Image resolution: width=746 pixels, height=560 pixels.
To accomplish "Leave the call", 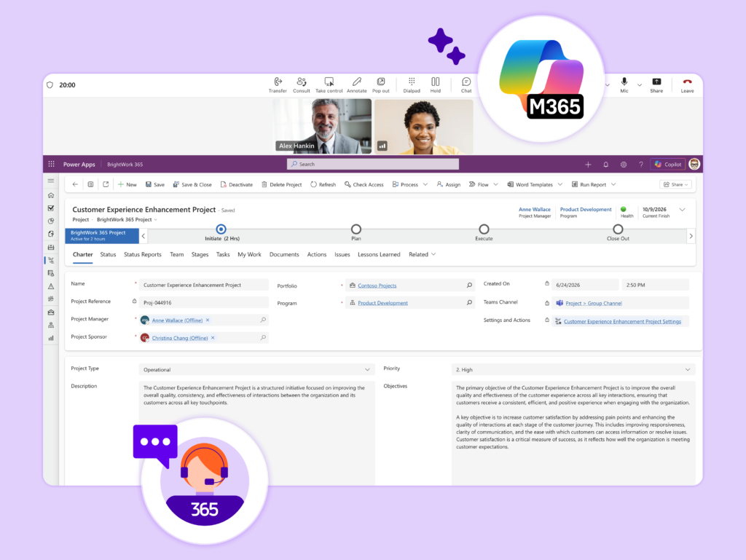I will click(687, 85).
